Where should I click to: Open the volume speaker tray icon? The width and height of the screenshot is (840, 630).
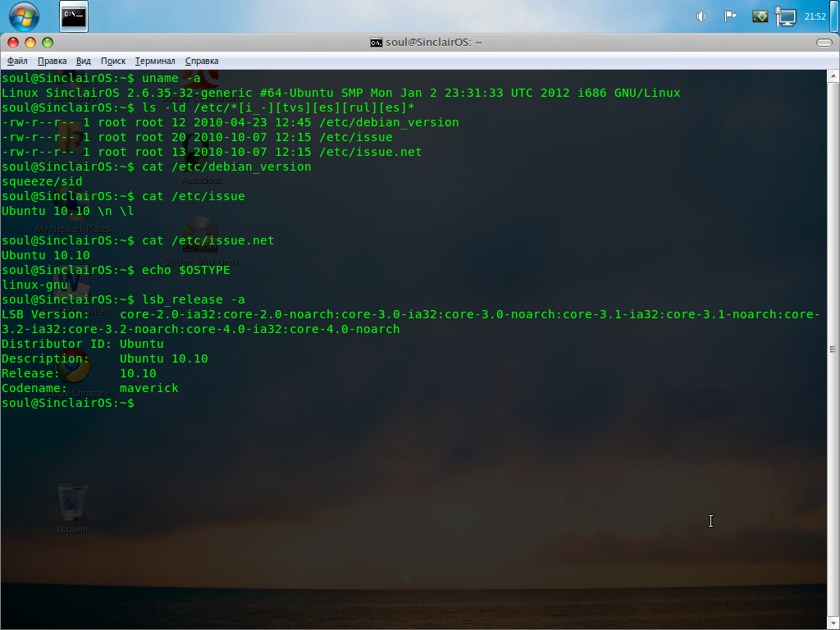pyautogui.click(x=701, y=16)
